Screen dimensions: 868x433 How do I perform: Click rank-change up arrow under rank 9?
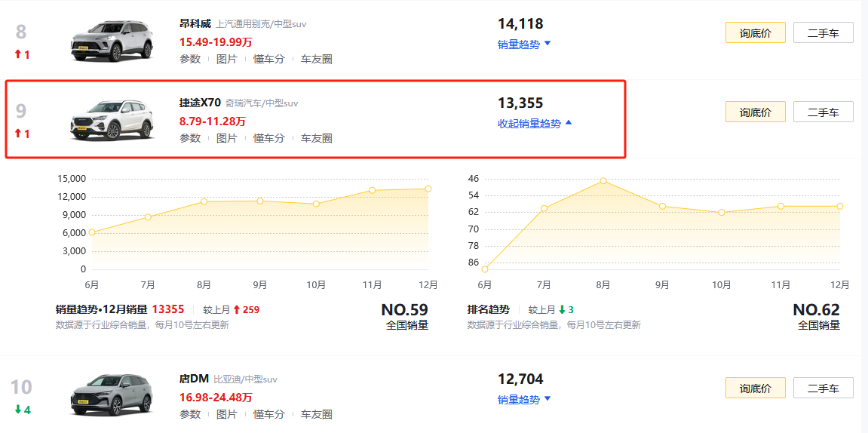(x=17, y=134)
